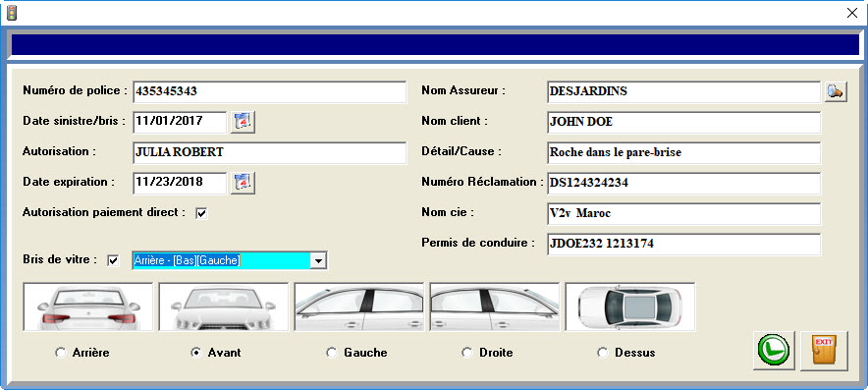
Task: Click the rear view car thumbnail
Action: [87, 306]
